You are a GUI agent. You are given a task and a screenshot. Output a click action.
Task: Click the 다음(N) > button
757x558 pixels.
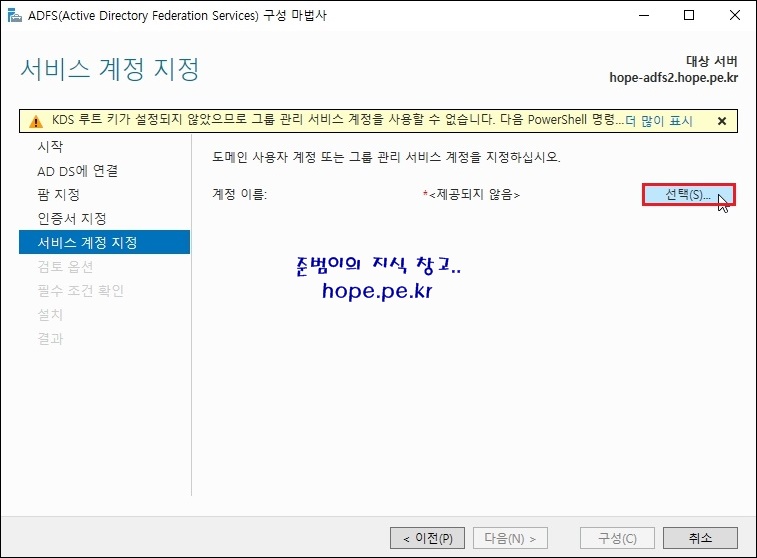coord(510,538)
